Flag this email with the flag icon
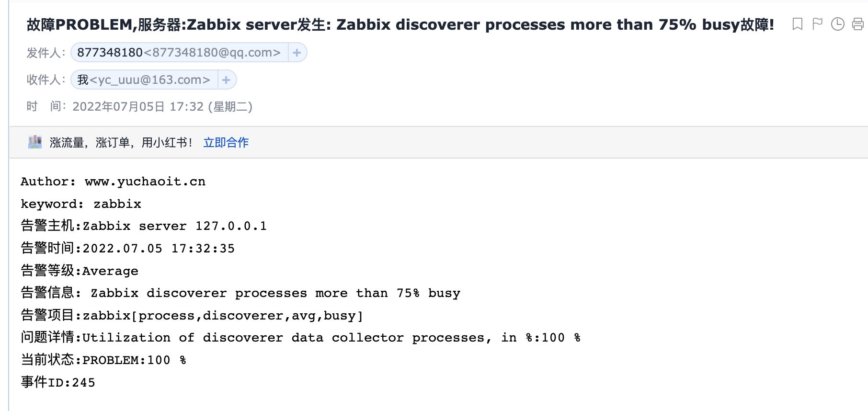This screenshot has height=411, width=868. coord(817,24)
